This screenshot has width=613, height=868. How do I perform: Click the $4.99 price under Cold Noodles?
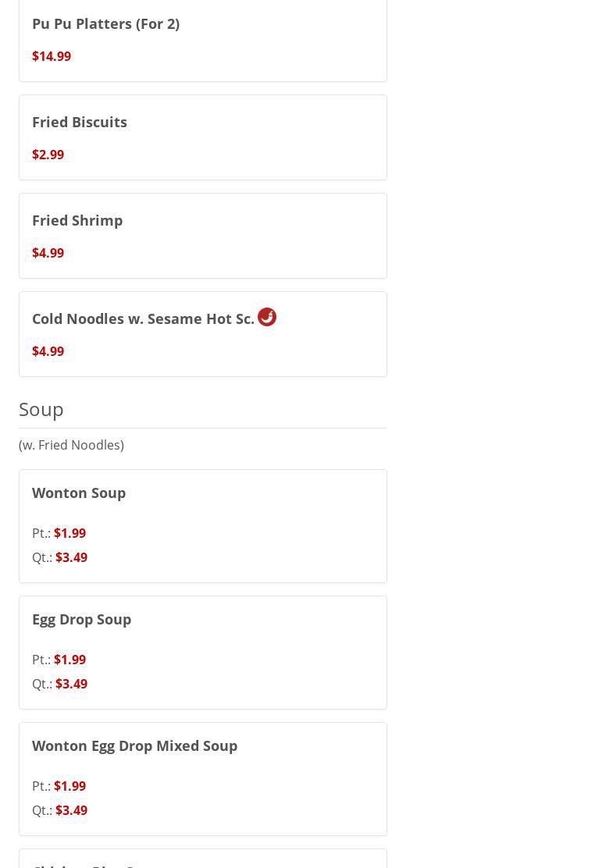point(48,351)
